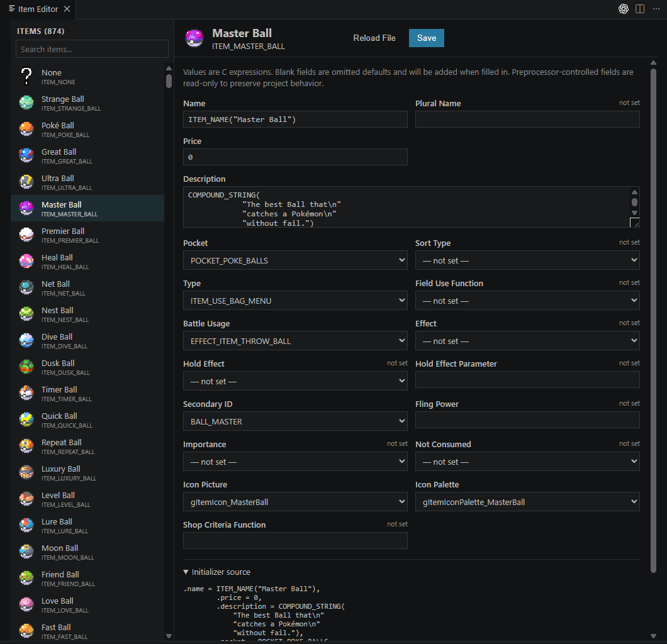Click the Quick Ball icon in list
667x644 pixels.
(26, 419)
